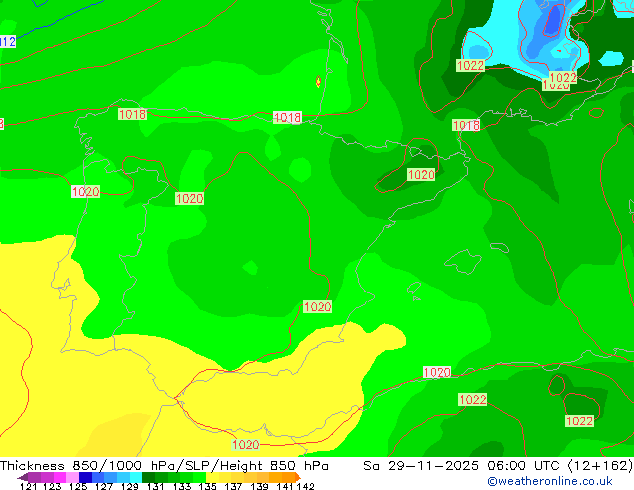Click legend value 127
Viewport: 634px width, 490px height.
click(x=104, y=486)
